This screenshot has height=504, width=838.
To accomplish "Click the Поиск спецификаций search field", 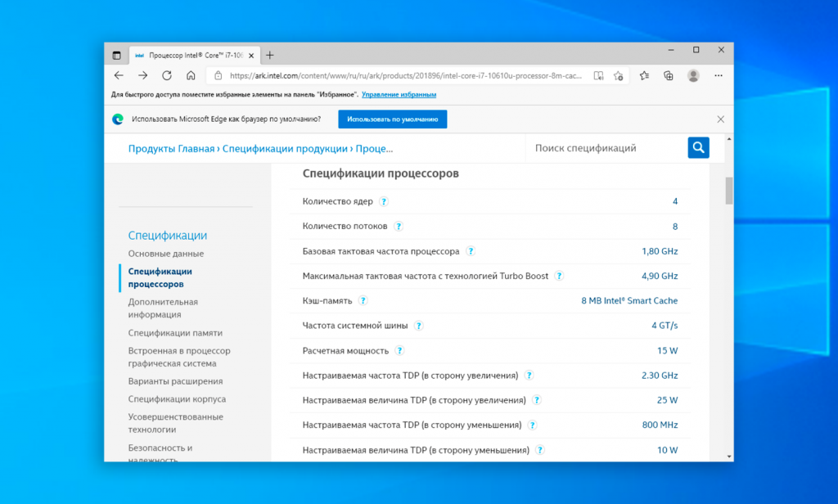I will point(606,147).
